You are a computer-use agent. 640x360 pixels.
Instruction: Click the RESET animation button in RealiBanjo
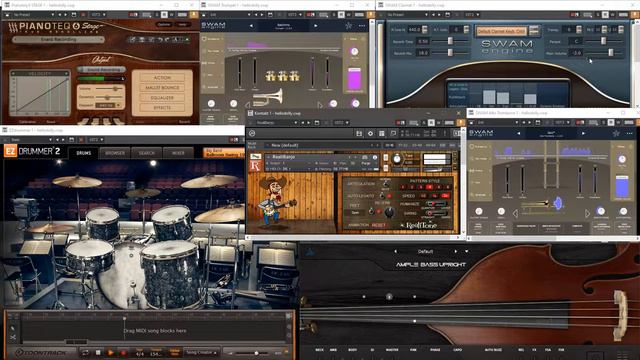(378, 225)
